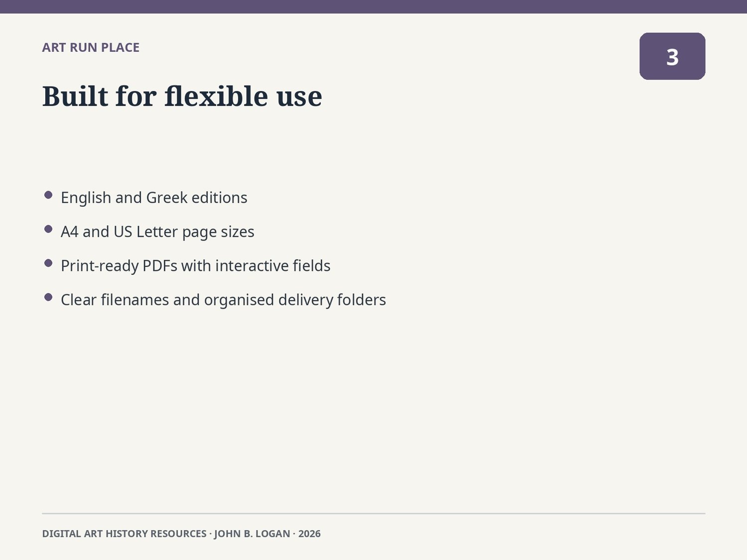The image size is (747, 560).
Task: Click JOHN B. LOGAN in the footer
Action: click(x=252, y=534)
